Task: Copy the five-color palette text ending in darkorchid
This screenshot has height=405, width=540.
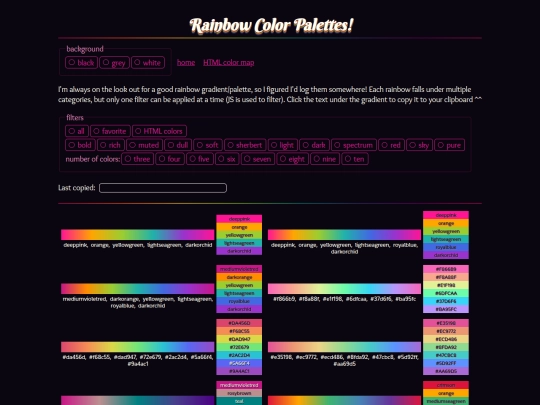Action: coord(138,245)
